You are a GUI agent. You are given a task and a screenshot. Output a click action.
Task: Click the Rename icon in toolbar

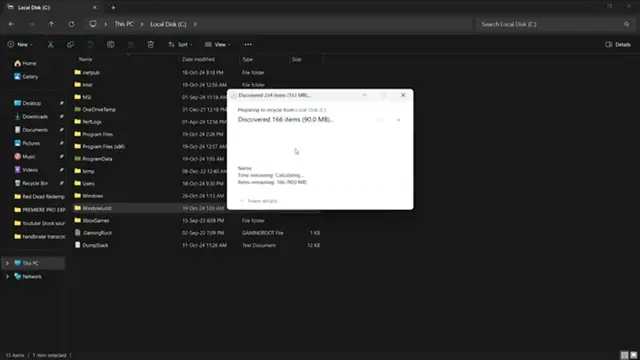pos(111,44)
